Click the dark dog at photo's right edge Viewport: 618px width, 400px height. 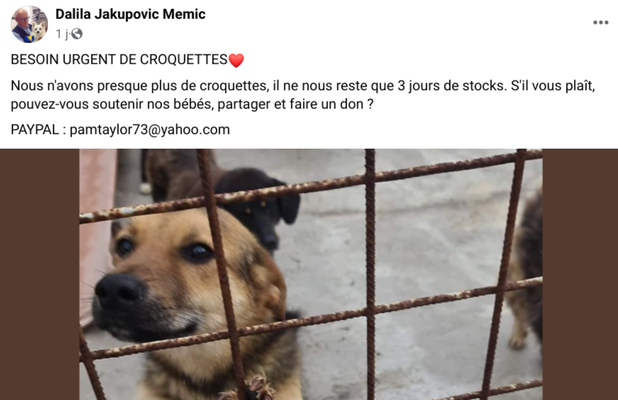tap(526, 272)
